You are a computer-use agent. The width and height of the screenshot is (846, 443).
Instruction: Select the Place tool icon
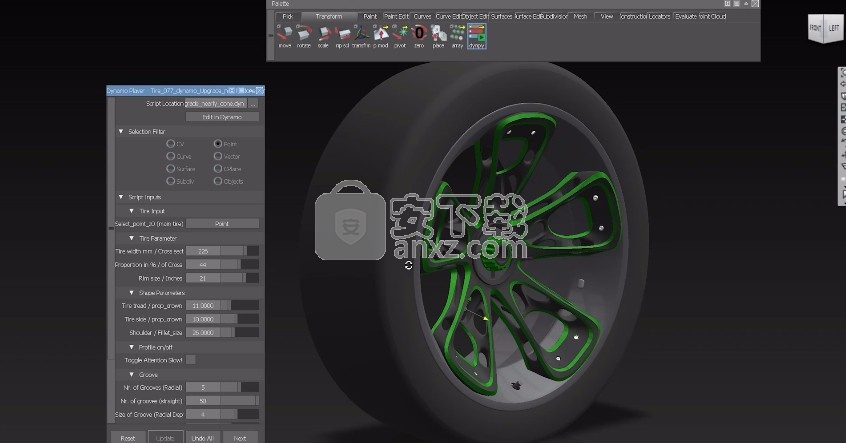coord(438,36)
